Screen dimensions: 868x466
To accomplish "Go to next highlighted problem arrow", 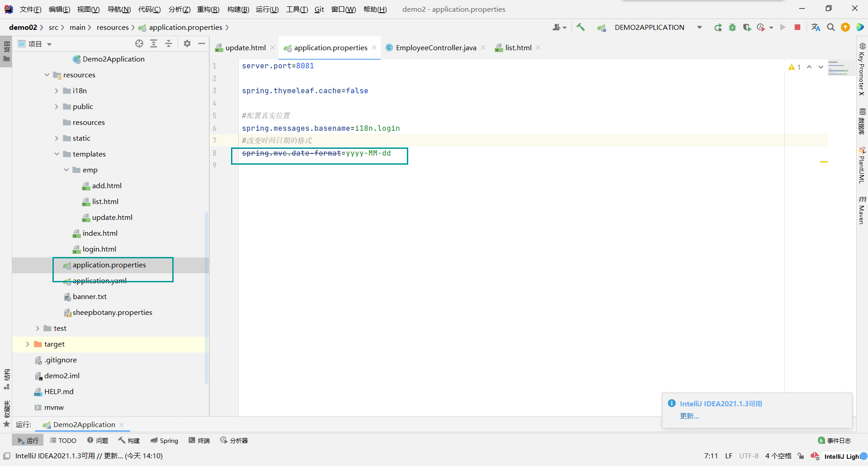I will [x=821, y=67].
